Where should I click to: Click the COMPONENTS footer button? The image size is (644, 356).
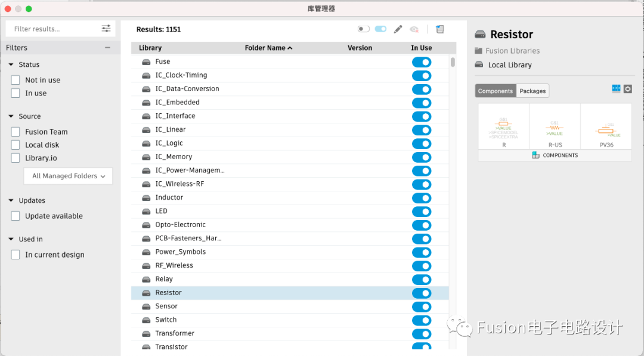[555, 155]
